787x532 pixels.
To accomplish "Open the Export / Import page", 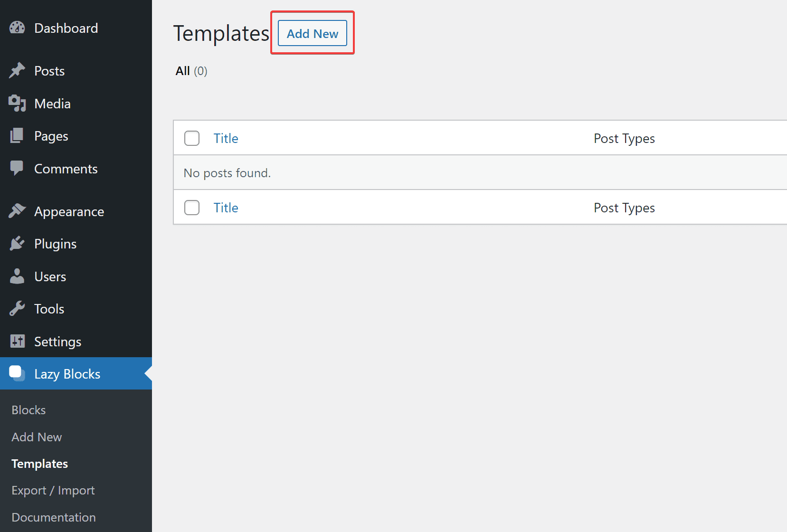I will [x=53, y=490].
